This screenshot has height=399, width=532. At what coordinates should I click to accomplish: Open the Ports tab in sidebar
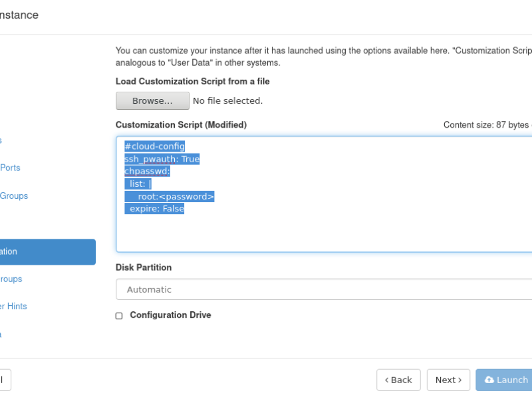pyautogui.click(x=10, y=168)
